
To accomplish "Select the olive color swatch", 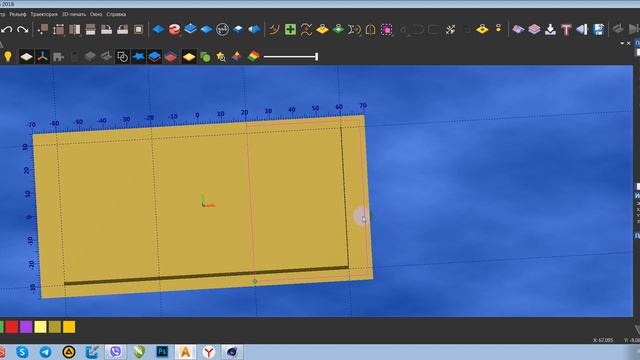I will pyautogui.click(x=55, y=327).
